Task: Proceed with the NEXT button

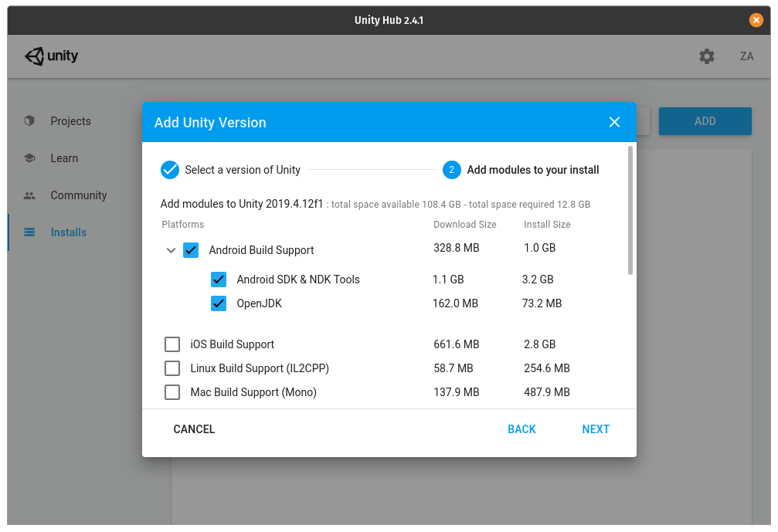Action: (596, 429)
